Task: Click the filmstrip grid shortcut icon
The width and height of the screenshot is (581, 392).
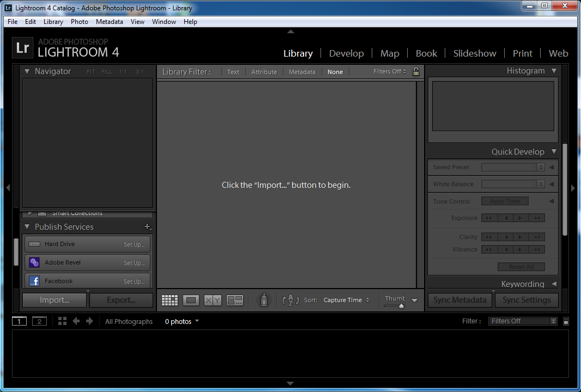Action: [x=62, y=321]
